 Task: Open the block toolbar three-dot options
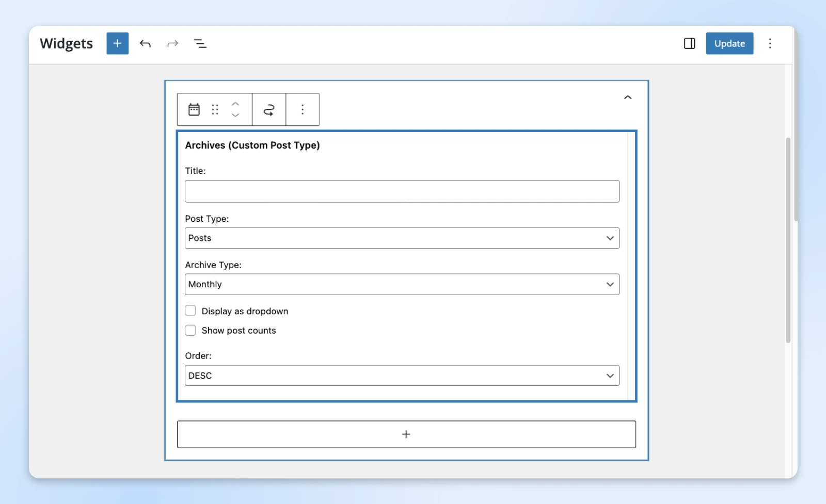303,109
